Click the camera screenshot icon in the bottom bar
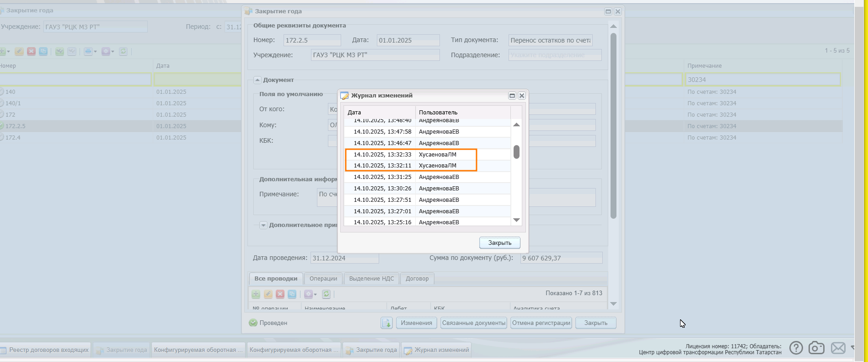This screenshot has height=362, width=868. (816, 348)
